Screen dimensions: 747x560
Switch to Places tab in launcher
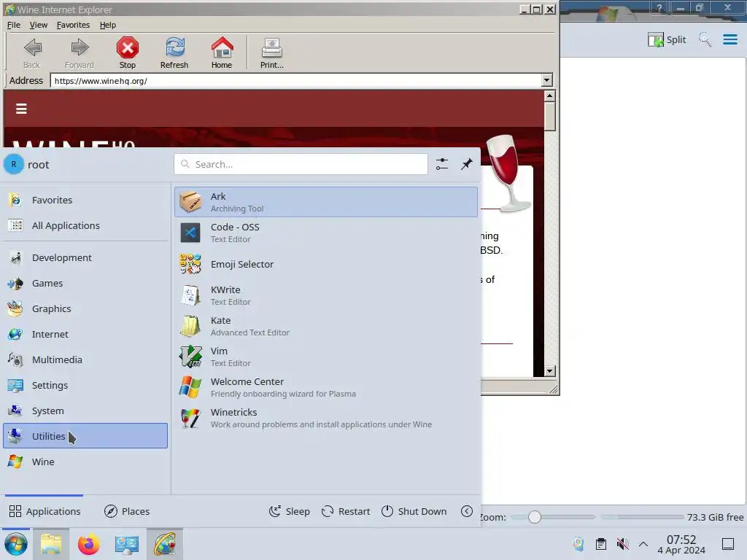tap(127, 511)
